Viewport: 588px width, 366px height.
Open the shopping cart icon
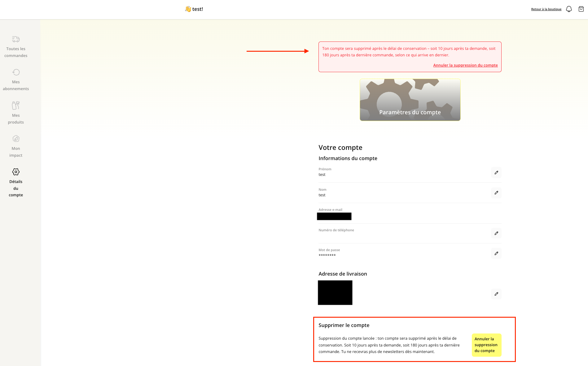coord(581,9)
